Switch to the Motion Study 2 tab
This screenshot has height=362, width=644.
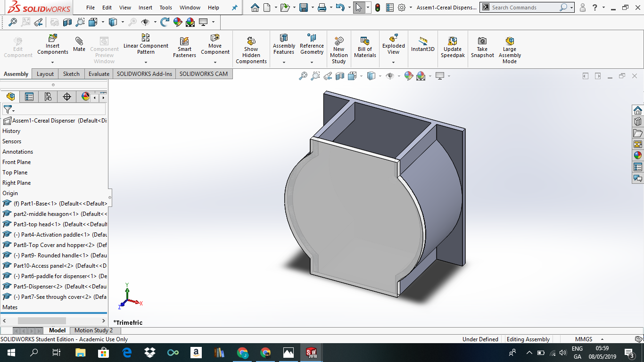pos(93,330)
